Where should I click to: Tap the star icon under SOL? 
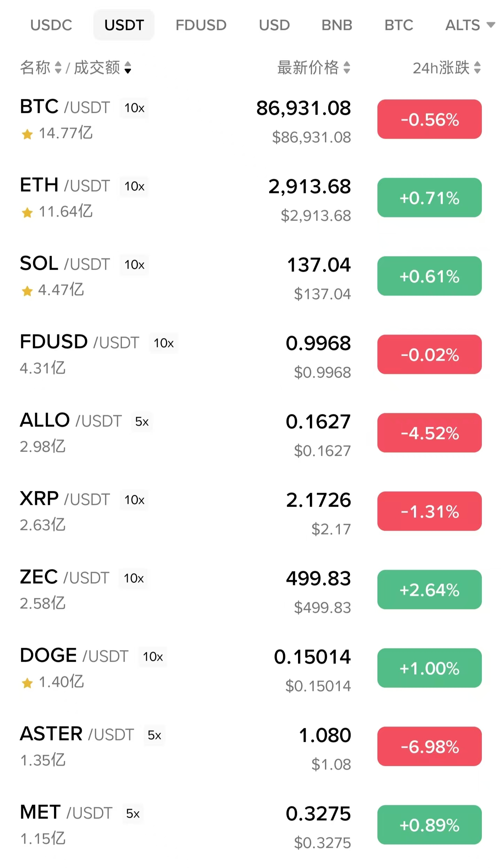[x=27, y=291]
